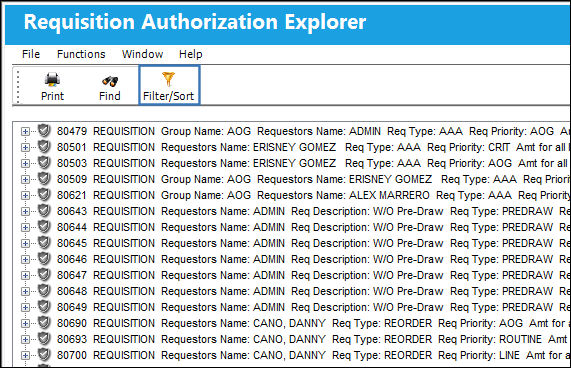Click the toolbar dotted grip handle
Image resolution: width=571 pixels, height=368 pixels.
coord(18,87)
